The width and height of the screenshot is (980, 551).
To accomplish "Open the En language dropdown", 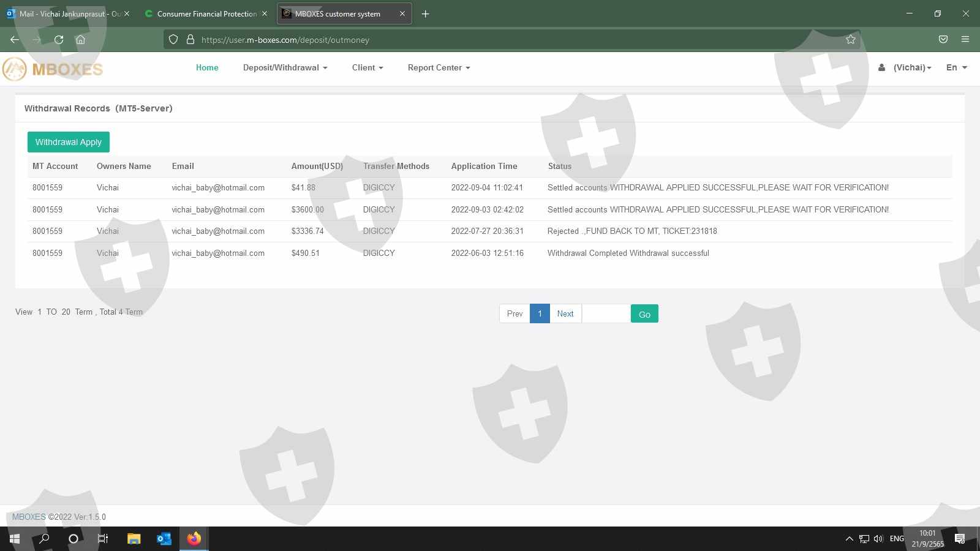I will click(x=956, y=67).
